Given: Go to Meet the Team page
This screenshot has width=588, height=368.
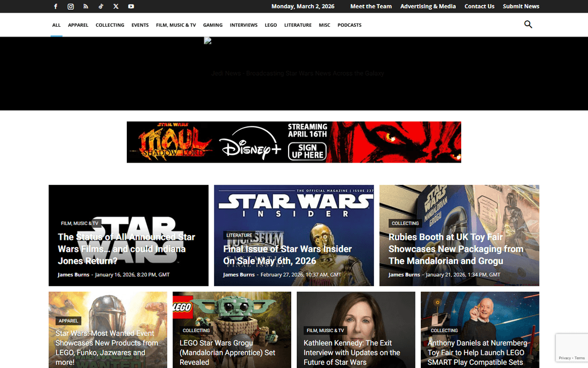Looking at the screenshot, I should 371,7.
